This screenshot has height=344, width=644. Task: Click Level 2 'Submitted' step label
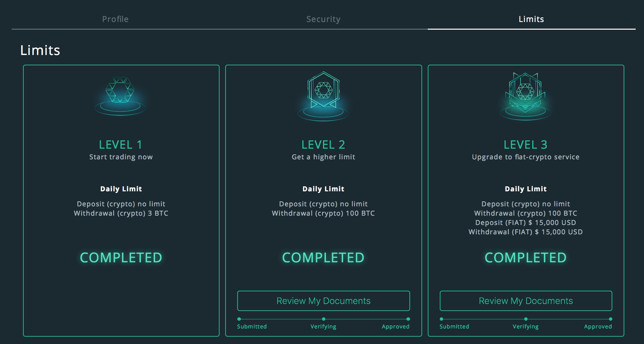tap(252, 327)
